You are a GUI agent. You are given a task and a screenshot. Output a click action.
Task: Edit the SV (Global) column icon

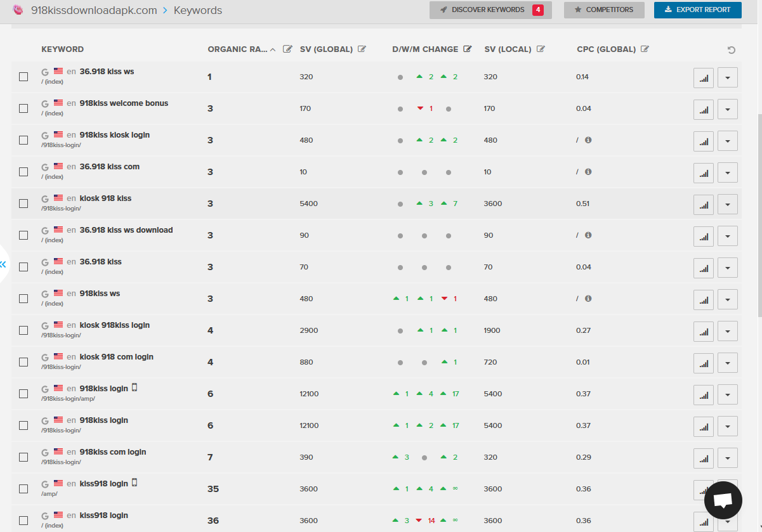pos(362,49)
